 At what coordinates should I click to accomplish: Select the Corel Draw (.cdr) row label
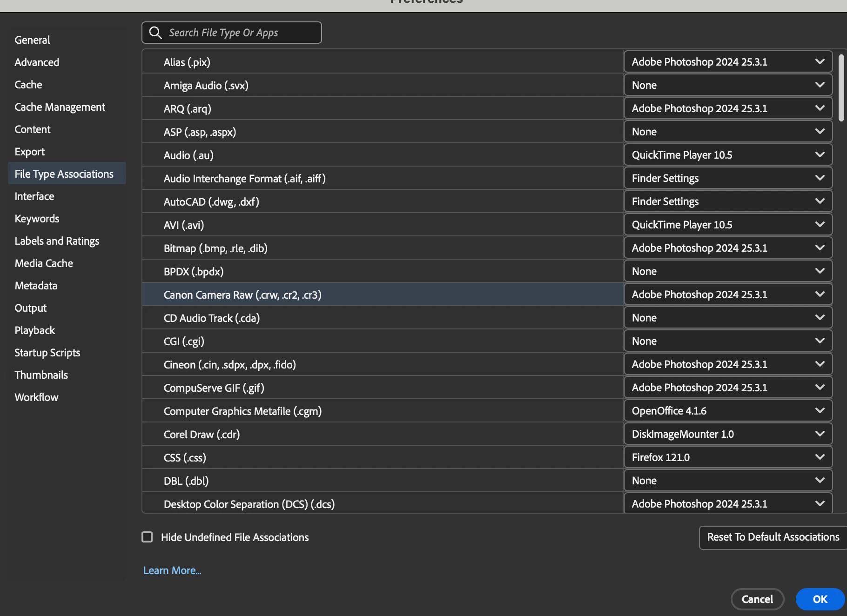point(202,435)
